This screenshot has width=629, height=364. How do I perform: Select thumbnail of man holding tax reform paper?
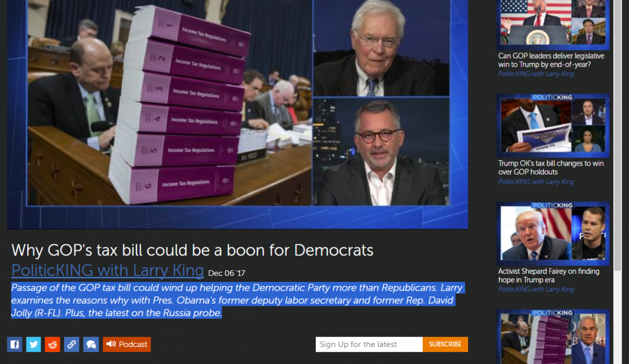pyautogui.click(x=552, y=126)
